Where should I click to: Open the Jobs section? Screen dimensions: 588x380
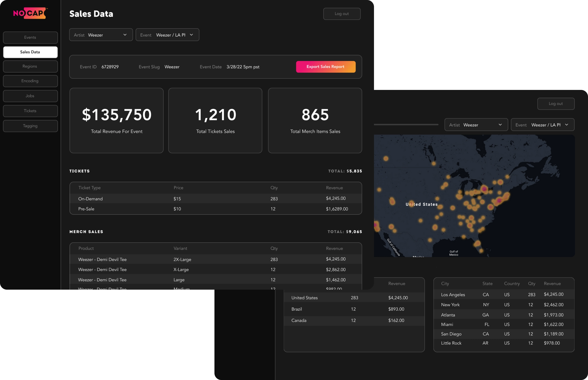coord(30,96)
